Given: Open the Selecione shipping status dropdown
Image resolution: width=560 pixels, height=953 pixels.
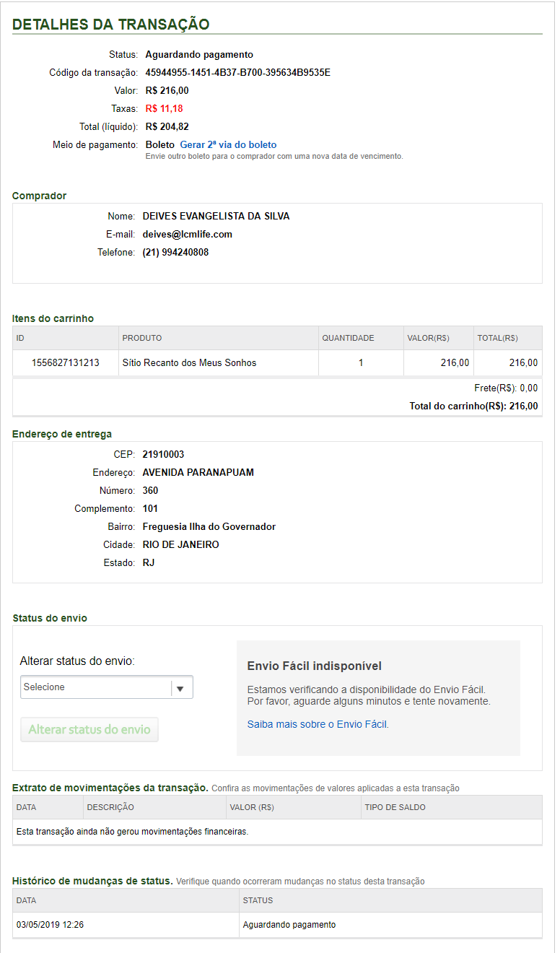Looking at the screenshot, I should pos(96,687).
